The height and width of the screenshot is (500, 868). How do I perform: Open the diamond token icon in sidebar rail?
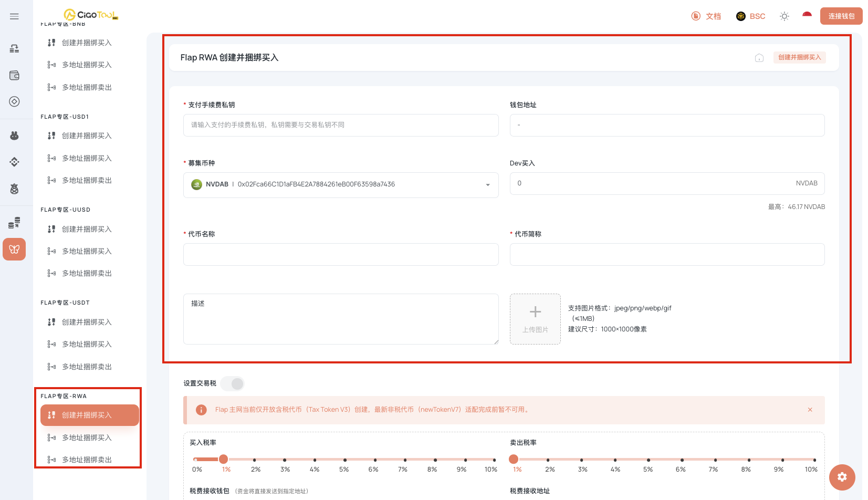tap(14, 101)
